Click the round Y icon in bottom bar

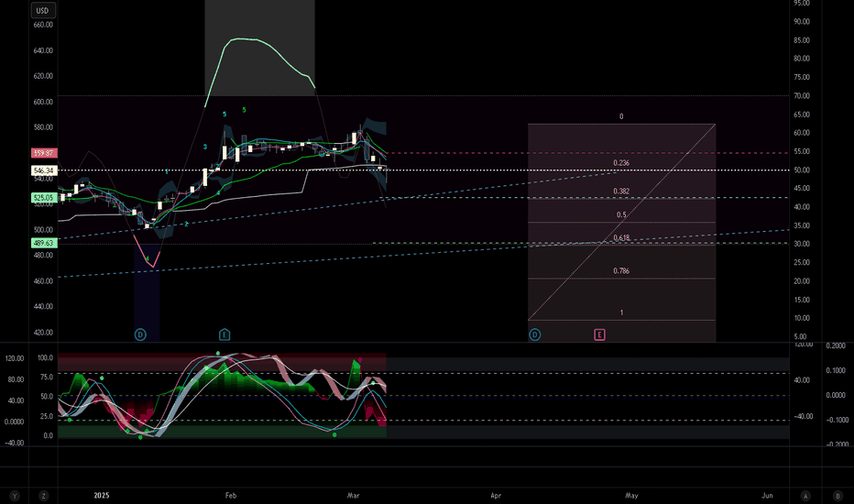tap(15, 496)
